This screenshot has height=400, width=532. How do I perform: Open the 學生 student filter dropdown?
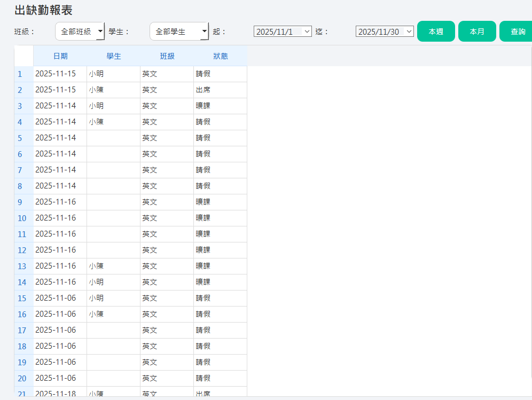pyautogui.click(x=179, y=31)
